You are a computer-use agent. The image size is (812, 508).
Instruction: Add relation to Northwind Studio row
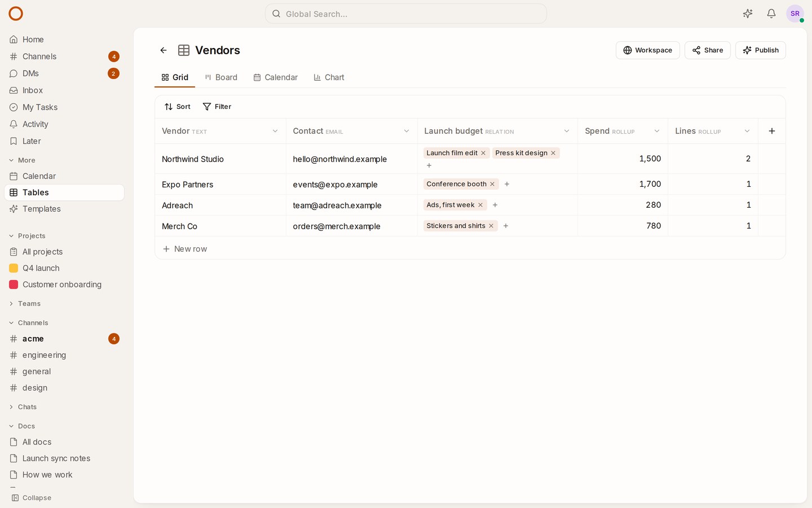coord(429,165)
